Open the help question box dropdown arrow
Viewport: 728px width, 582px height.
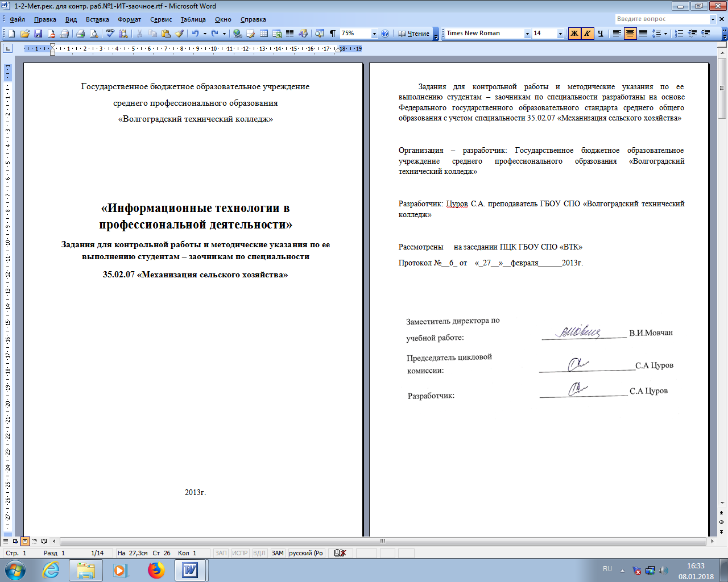tap(713, 19)
